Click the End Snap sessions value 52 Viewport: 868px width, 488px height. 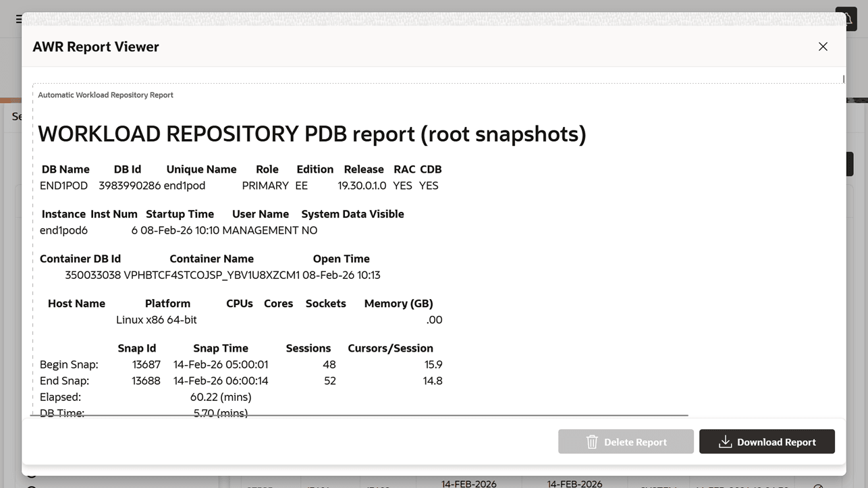click(x=329, y=381)
